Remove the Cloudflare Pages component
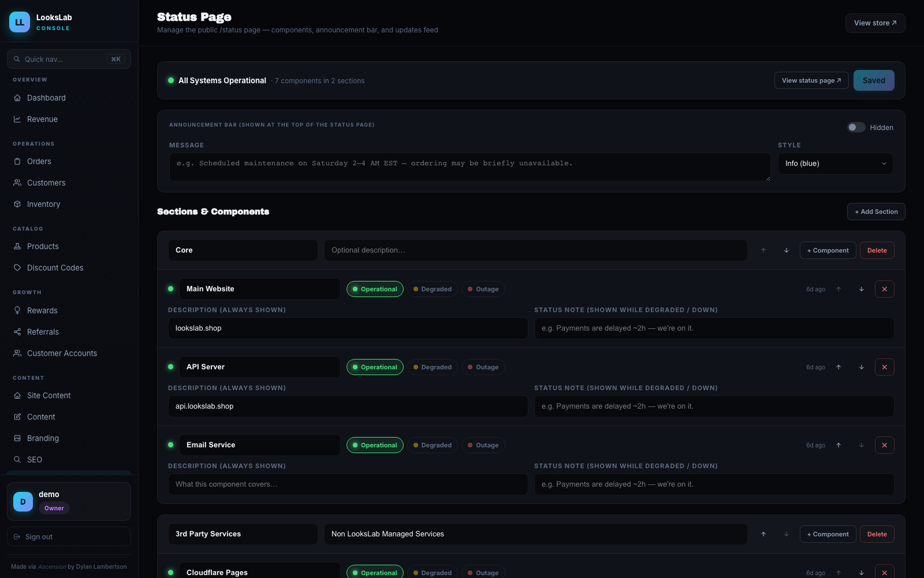924x578 pixels. [884, 572]
